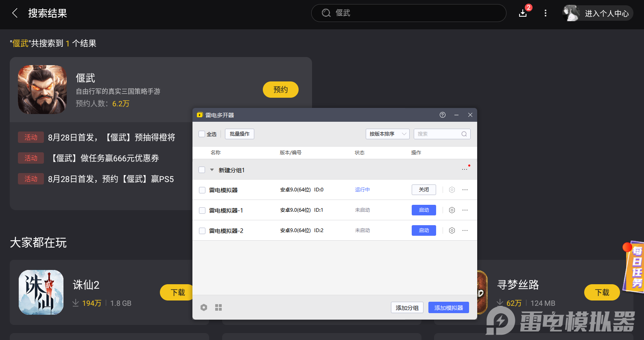
Task: Enter personal center 进入个人中心
Action: point(607,13)
